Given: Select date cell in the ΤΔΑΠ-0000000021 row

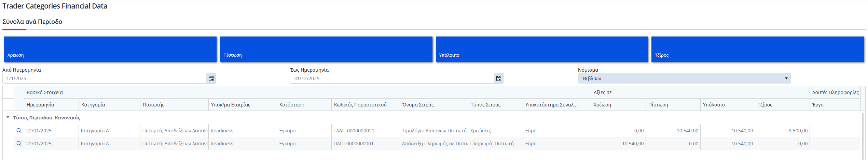Looking at the screenshot, I should point(51,131).
